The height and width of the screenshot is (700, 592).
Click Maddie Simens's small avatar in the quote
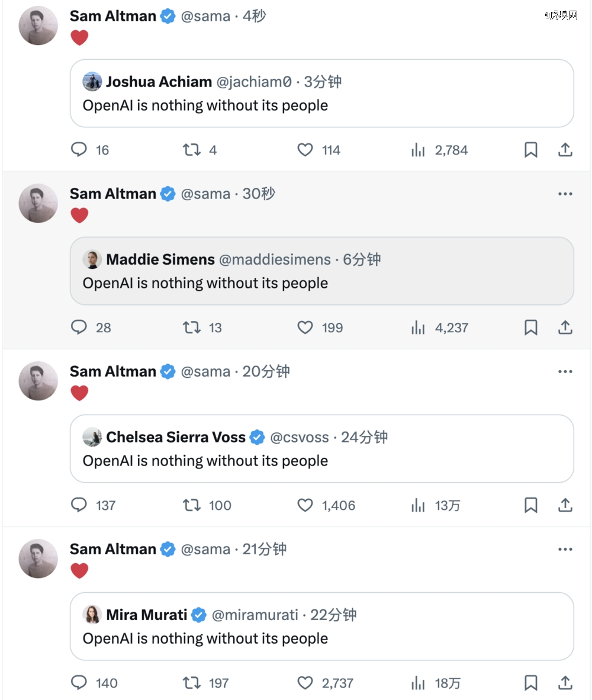tap(92, 259)
